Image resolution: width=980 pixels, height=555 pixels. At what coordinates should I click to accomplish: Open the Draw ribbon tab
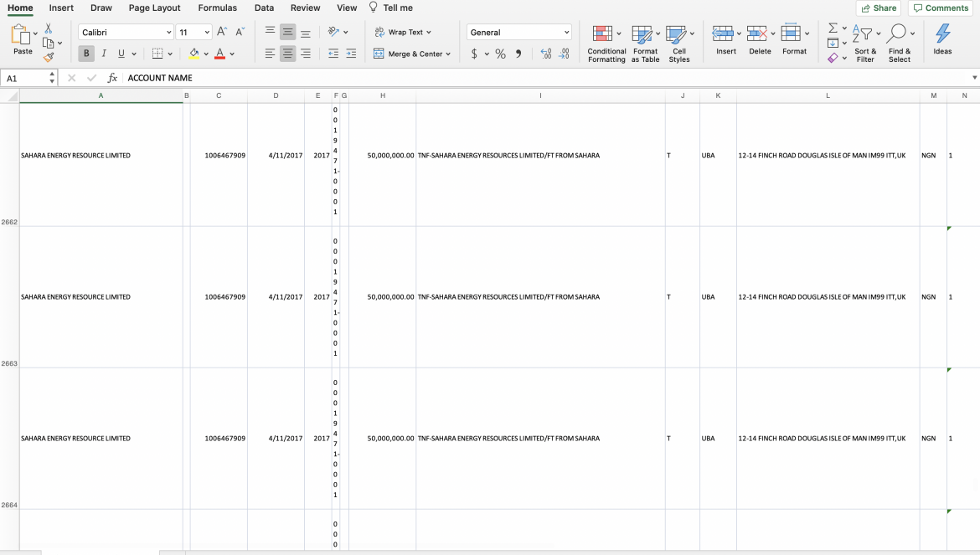pos(101,8)
